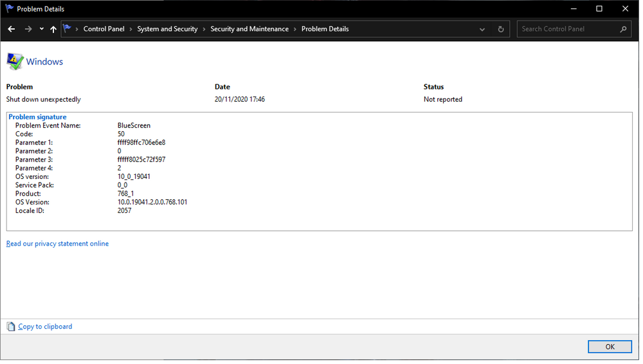
Task: Select Service Pack value '0_0'
Action: [123, 186]
